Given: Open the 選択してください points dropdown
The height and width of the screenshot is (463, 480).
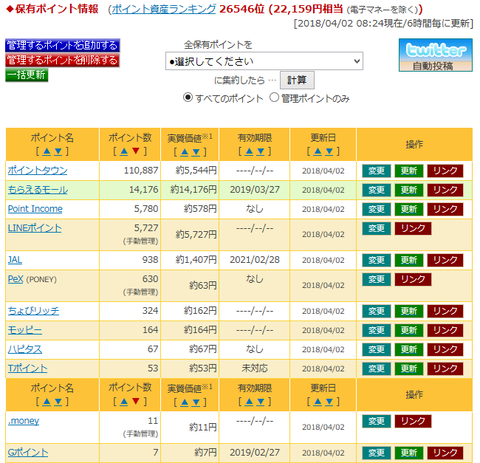Looking at the screenshot, I should 264,61.
